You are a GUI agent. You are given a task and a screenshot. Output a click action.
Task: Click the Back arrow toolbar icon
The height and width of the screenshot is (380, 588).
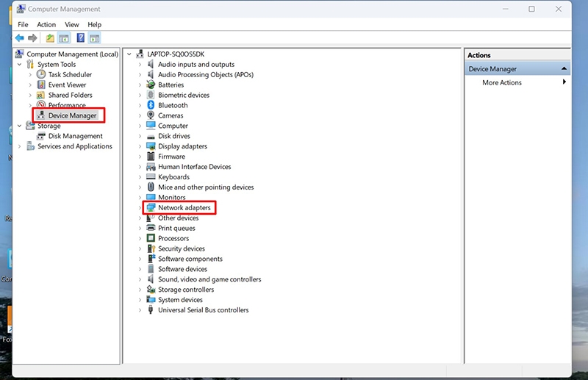[20, 38]
